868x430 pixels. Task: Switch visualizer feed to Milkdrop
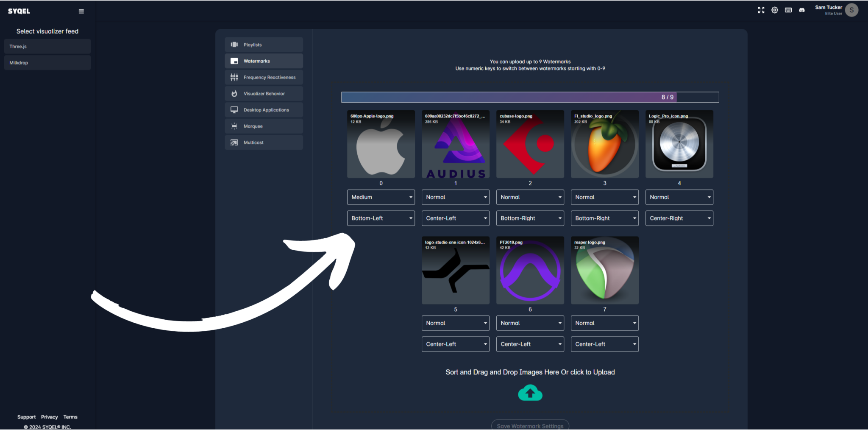click(47, 62)
